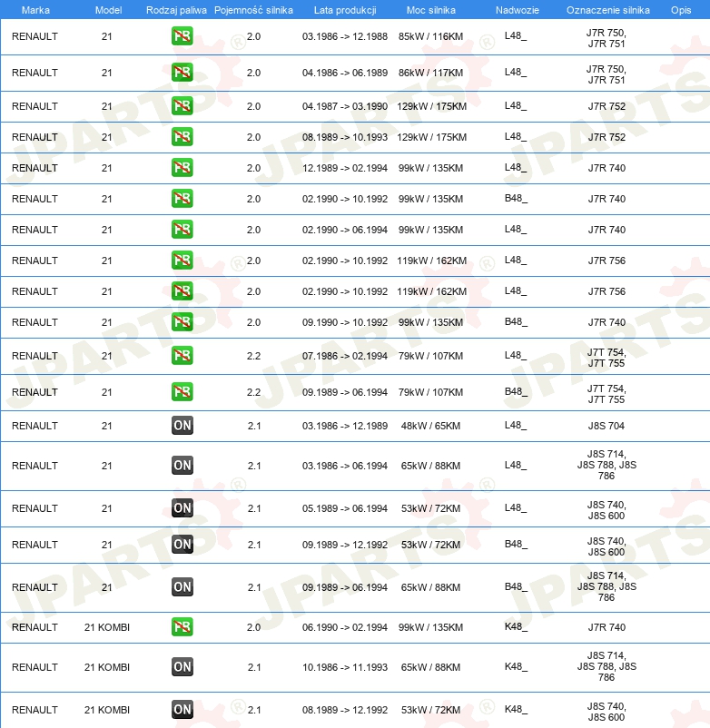Select the date cell 04.1987 -> 03.1990
The width and height of the screenshot is (710, 728).
pyautogui.click(x=345, y=106)
